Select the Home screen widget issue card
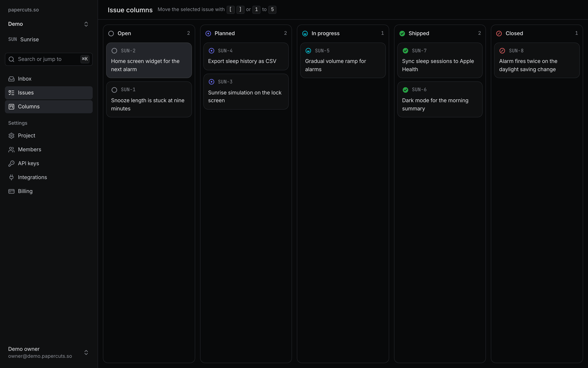The width and height of the screenshot is (588, 368). 149,60
